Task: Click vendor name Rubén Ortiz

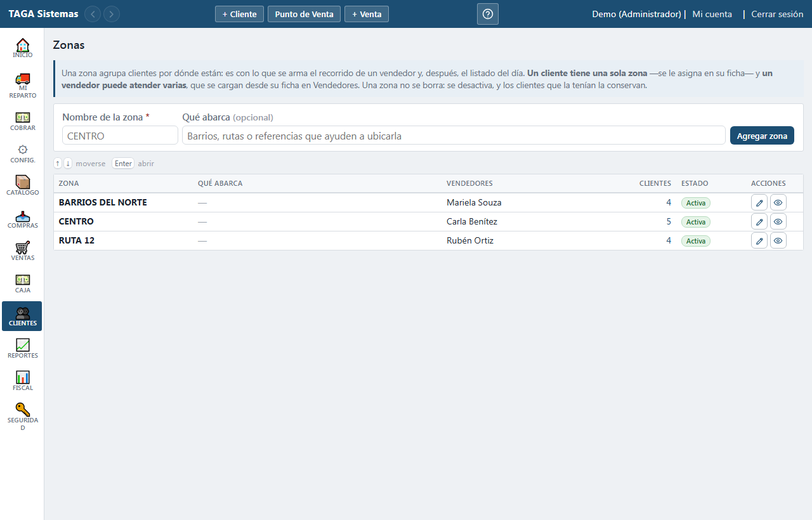Action: (470, 241)
